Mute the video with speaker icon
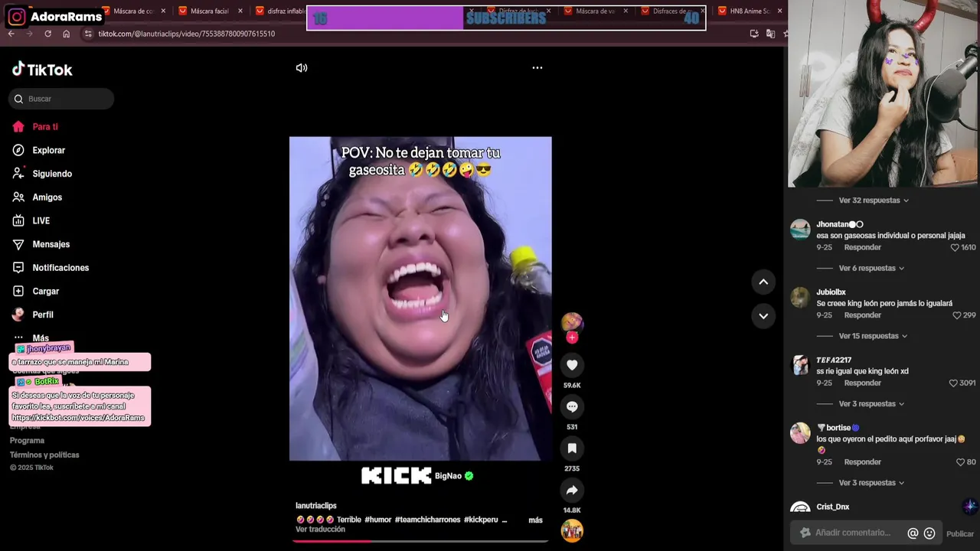The height and width of the screenshot is (551, 980). pos(302,68)
